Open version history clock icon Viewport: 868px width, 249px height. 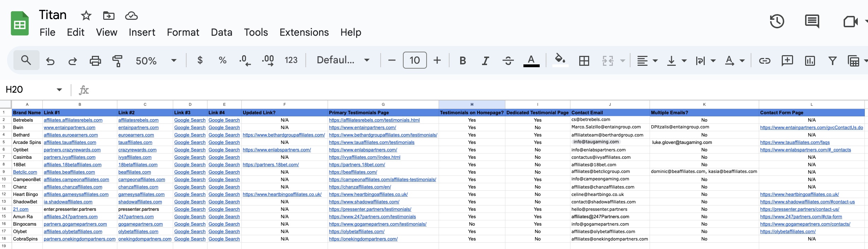click(777, 22)
